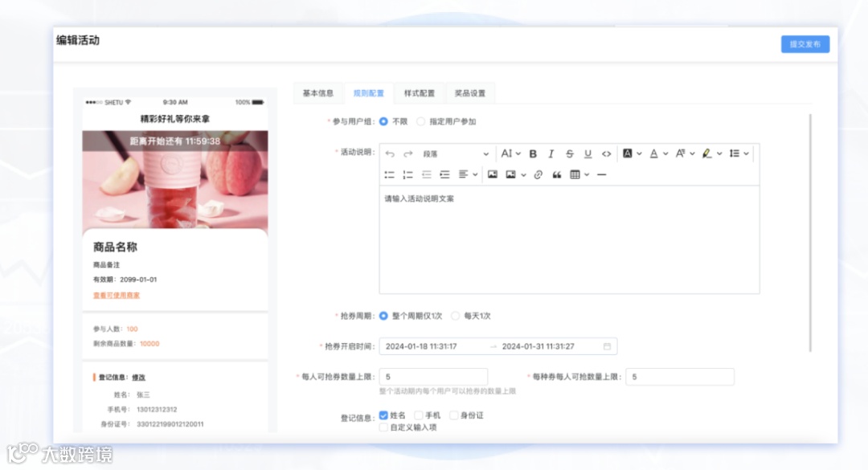Click the ID number 330122199012120011
The image size is (868, 470).
(170, 424)
